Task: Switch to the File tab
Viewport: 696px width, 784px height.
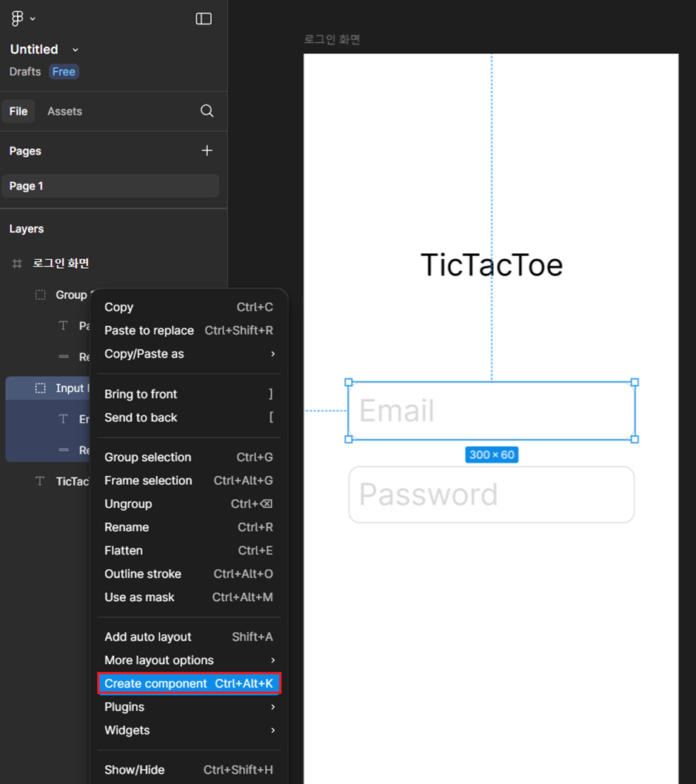Action: 19,111
